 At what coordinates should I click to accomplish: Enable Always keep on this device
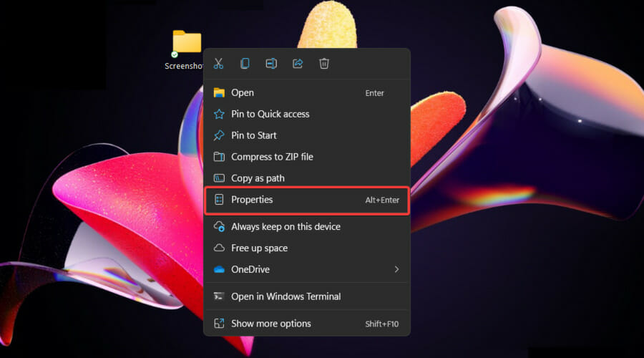[x=286, y=226]
